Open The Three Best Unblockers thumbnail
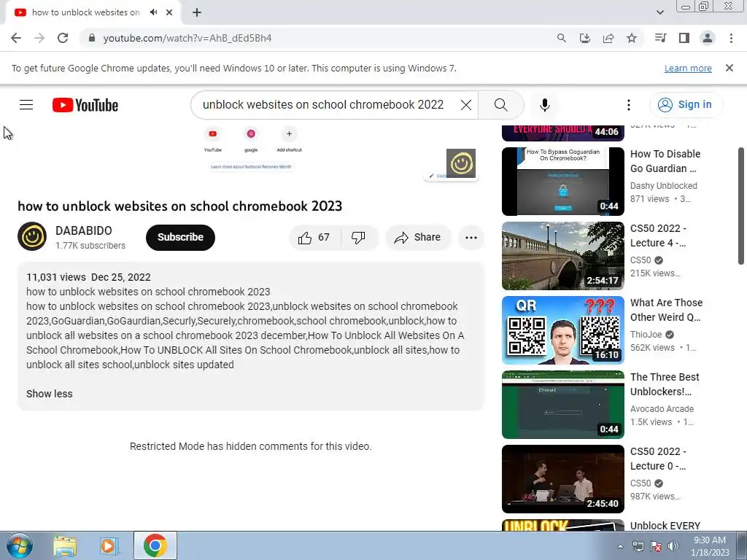Image resolution: width=747 pixels, height=560 pixels. tap(563, 405)
